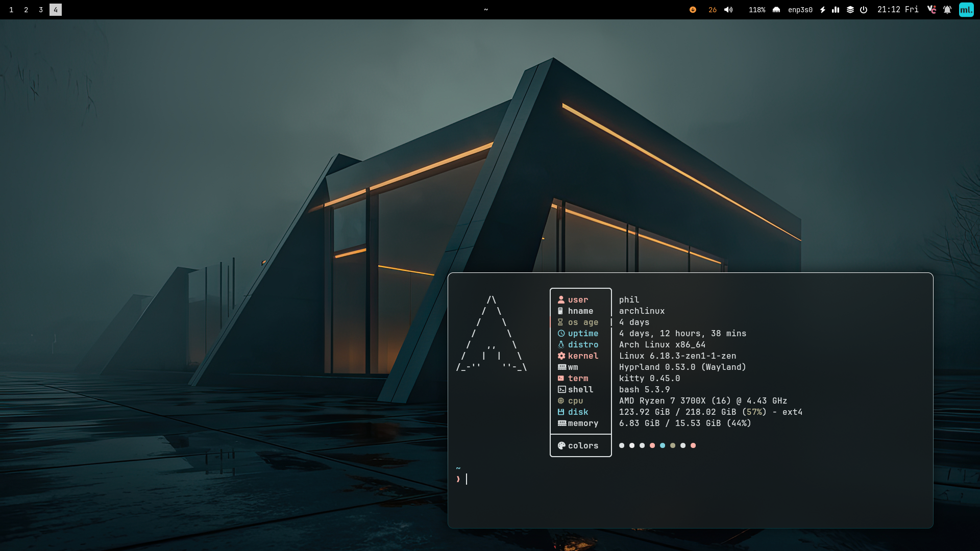Click the notification bell icon
Viewport: 980px width, 551px height.
tap(947, 10)
